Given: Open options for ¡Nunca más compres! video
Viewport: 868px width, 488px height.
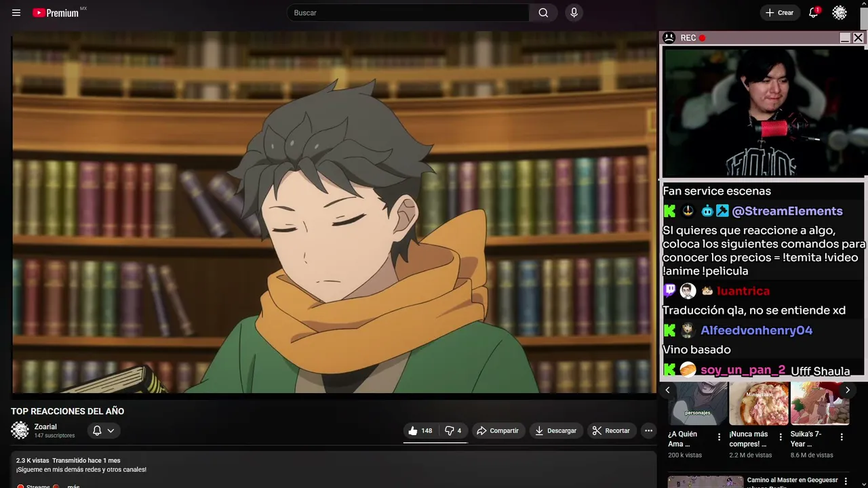Looking at the screenshot, I should [x=781, y=437].
